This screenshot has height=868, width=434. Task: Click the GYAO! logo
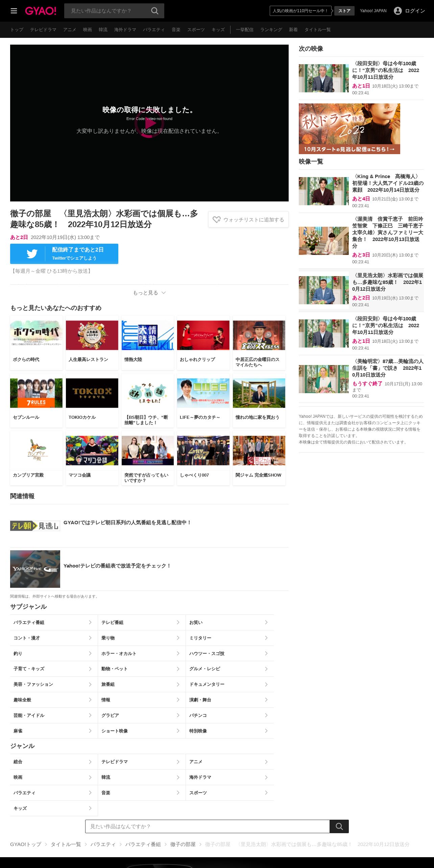click(41, 11)
